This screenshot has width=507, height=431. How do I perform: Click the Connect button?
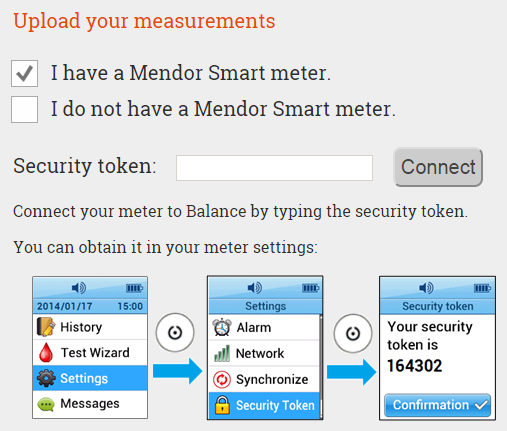438,167
